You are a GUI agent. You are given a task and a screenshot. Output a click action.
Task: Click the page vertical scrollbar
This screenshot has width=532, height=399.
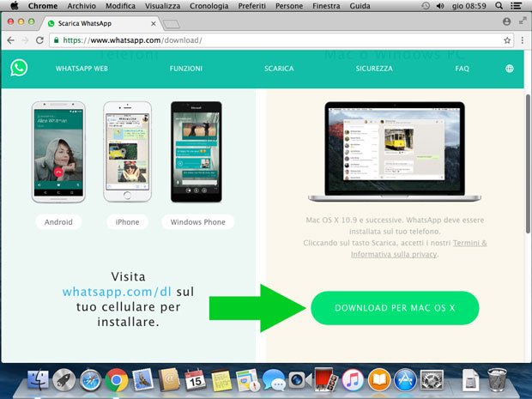(528, 164)
